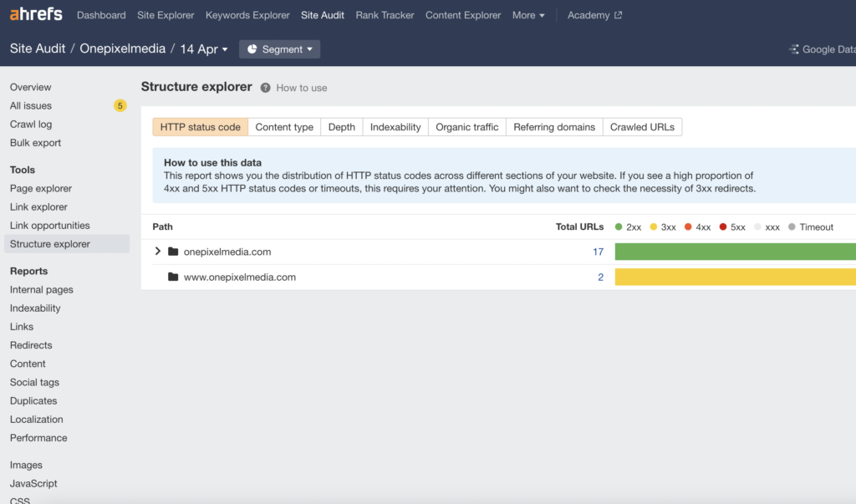Go to Dashboard in top navigation
856x504 pixels.
pyautogui.click(x=101, y=15)
